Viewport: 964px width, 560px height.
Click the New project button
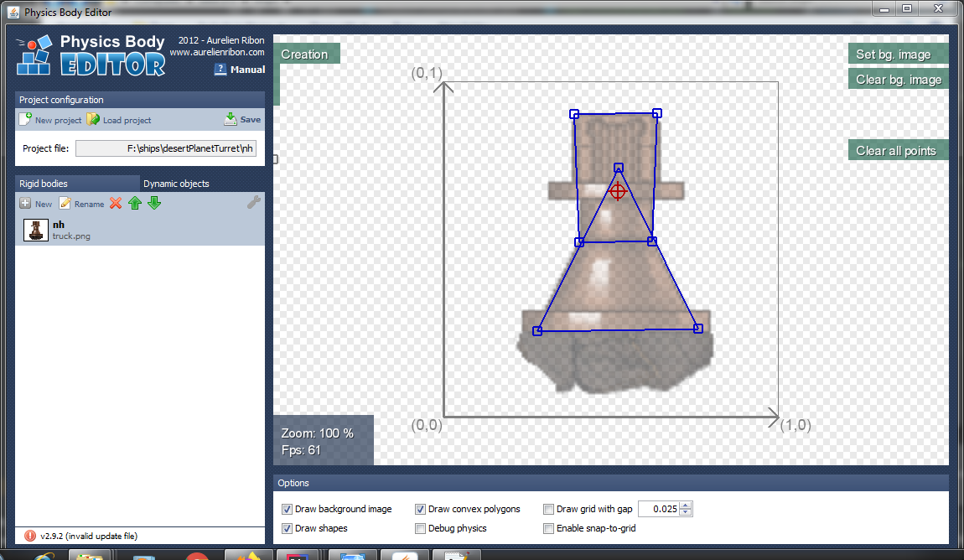[50, 120]
